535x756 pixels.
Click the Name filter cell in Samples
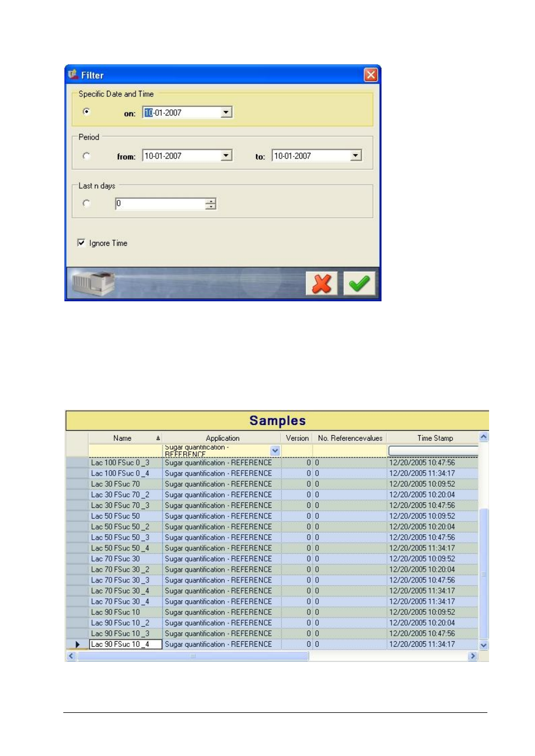[125, 451]
